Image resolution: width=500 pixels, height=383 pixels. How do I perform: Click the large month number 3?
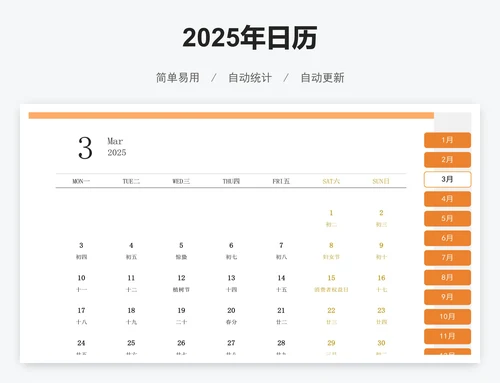pyautogui.click(x=85, y=148)
